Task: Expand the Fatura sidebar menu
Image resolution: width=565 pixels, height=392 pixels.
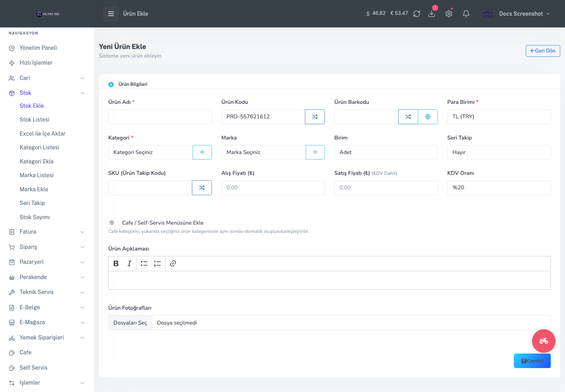Action: click(47, 232)
